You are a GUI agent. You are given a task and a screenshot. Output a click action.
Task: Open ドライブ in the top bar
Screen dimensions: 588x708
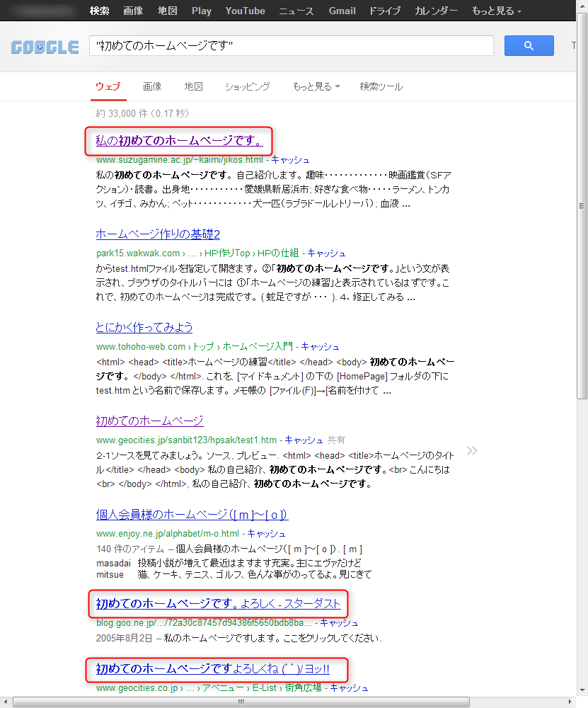pyautogui.click(x=384, y=11)
